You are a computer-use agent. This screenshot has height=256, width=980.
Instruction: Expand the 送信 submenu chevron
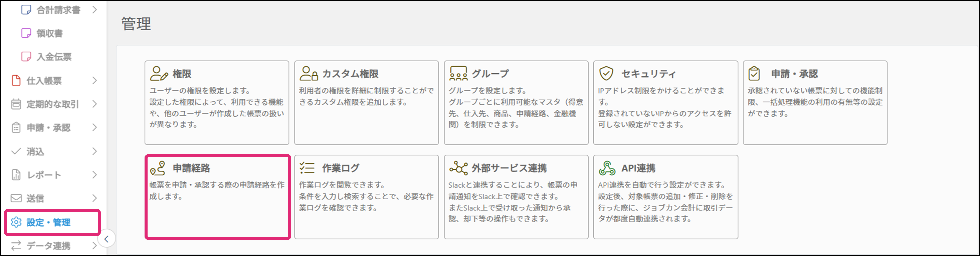pyautogui.click(x=95, y=198)
